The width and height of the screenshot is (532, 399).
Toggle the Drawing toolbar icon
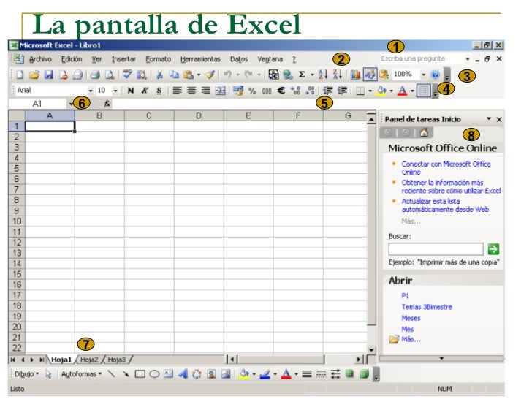[x=370, y=75]
